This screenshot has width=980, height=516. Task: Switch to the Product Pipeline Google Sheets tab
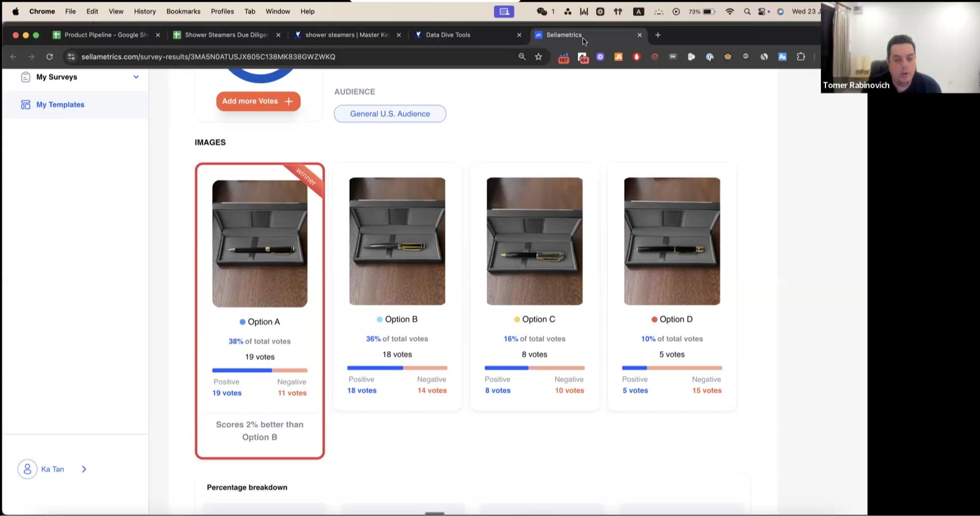click(106, 35)
